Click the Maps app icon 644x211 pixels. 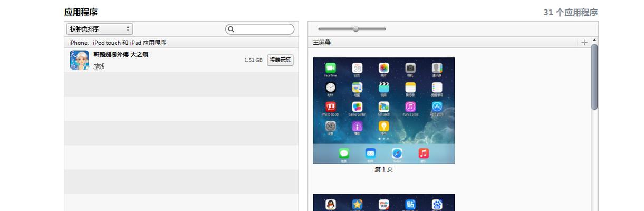point(357,88)
